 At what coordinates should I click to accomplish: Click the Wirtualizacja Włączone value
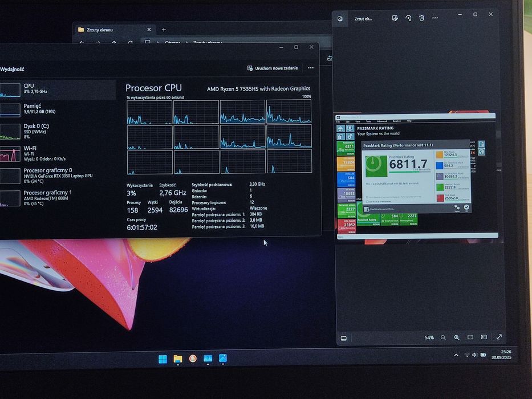(258, 208)
